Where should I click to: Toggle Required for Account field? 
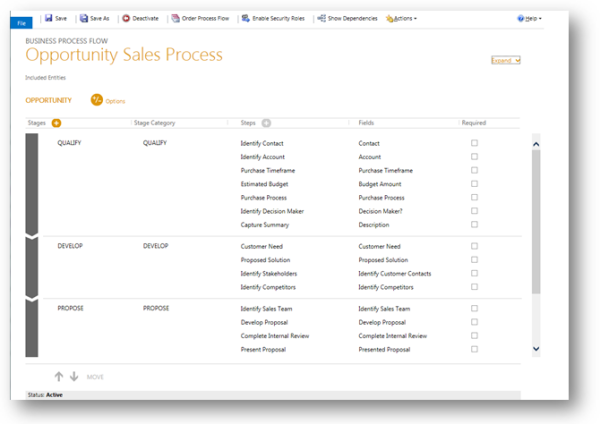[474, 157]
